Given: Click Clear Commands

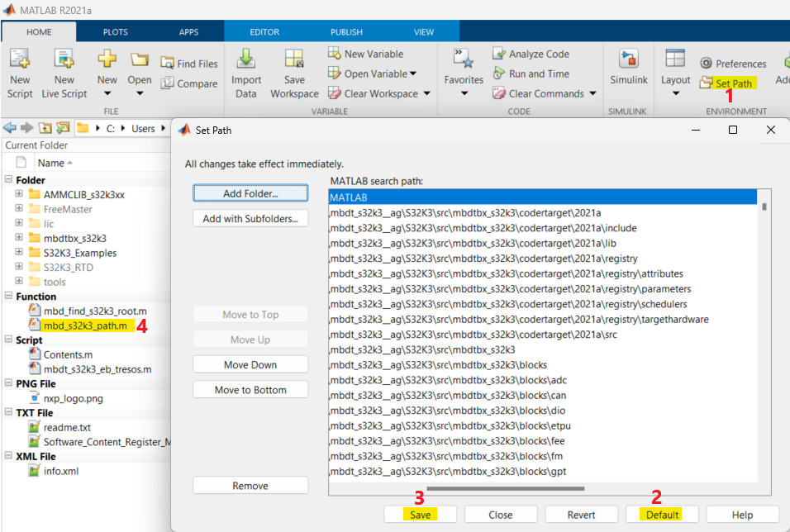Looking at the screenshot, I should point(539,93).
